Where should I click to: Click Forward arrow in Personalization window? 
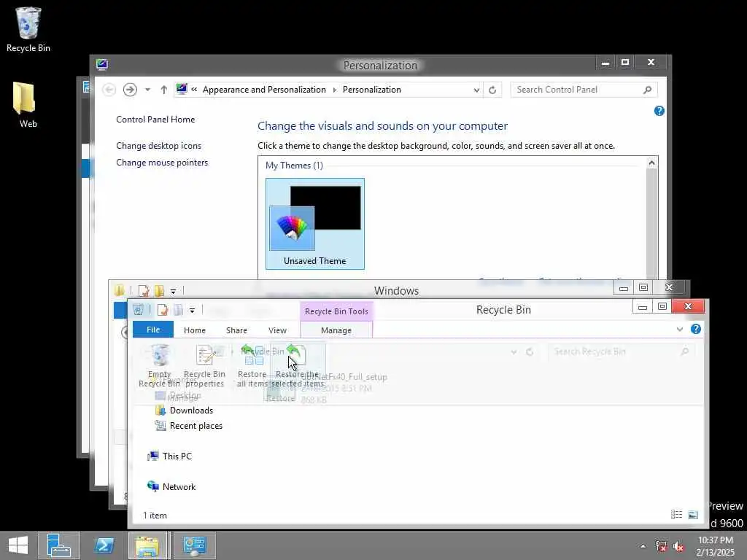tap(130, 90)
